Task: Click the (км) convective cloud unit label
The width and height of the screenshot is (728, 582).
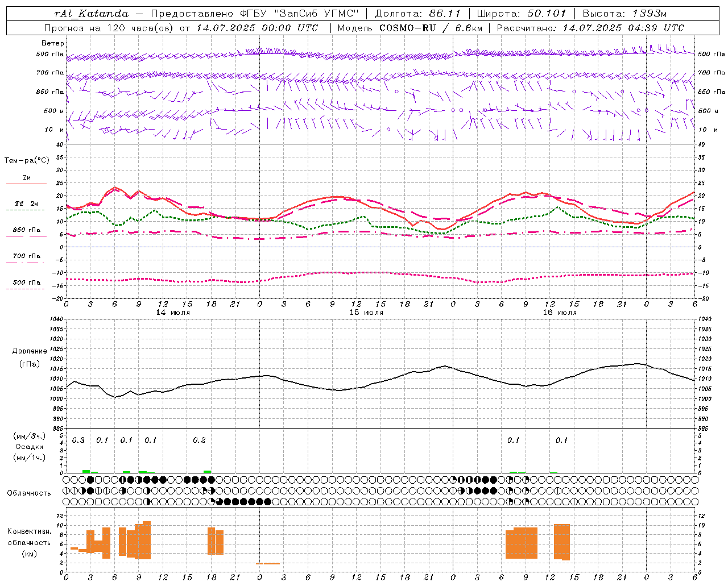Action: click(30, 554)
